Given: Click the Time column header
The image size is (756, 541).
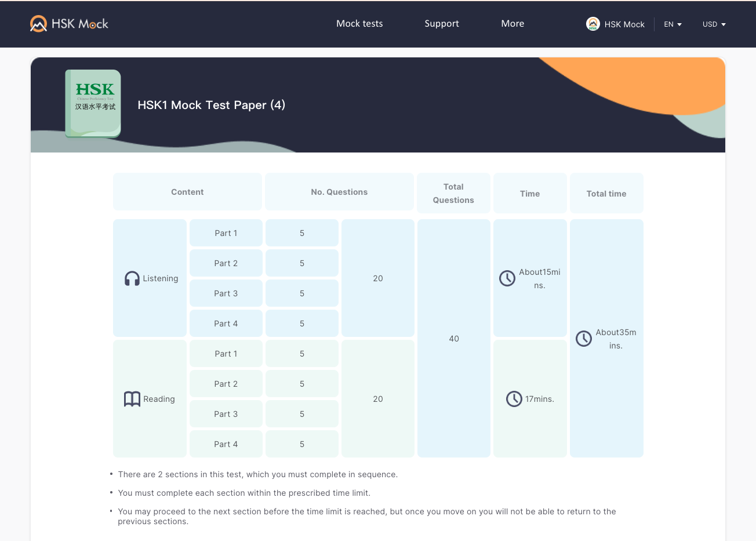Looking at the screenshot, I should tap(530, 193).
